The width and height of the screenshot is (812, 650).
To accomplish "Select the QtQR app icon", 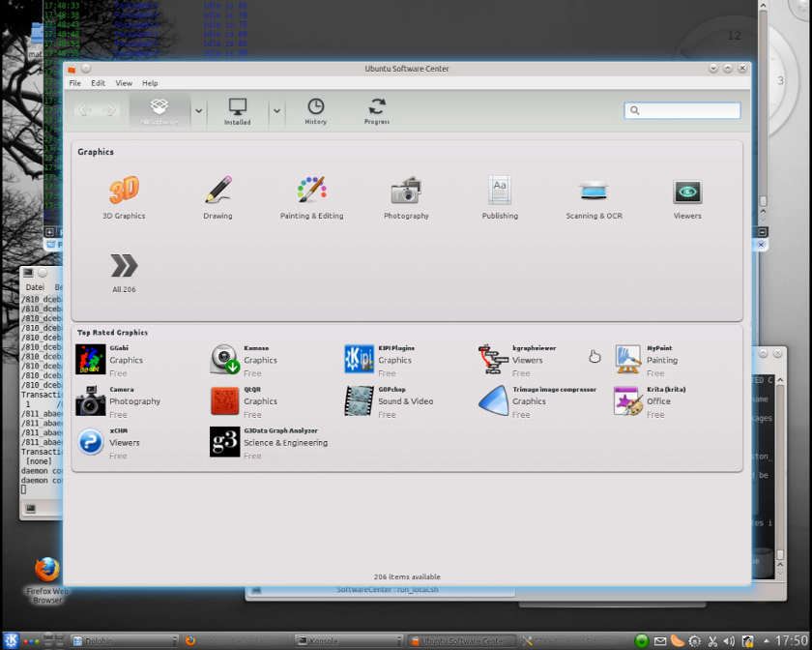I will click(224, 400).
